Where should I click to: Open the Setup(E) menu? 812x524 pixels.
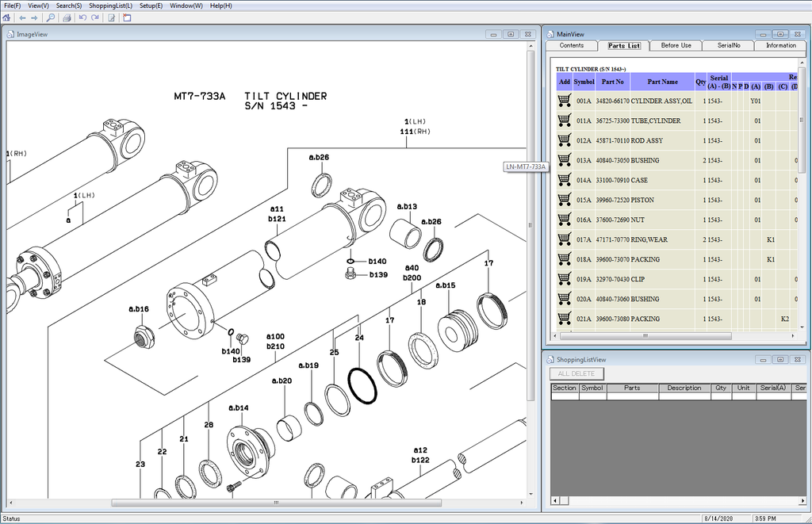point(151,6)
